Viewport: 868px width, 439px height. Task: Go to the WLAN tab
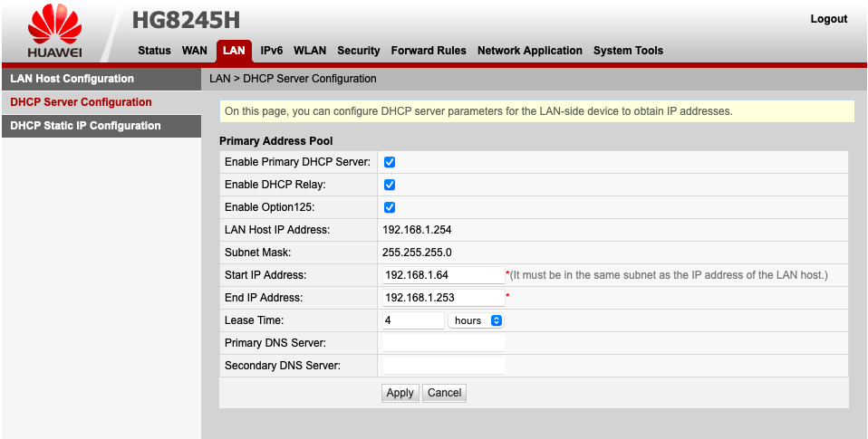pos(310,51)
